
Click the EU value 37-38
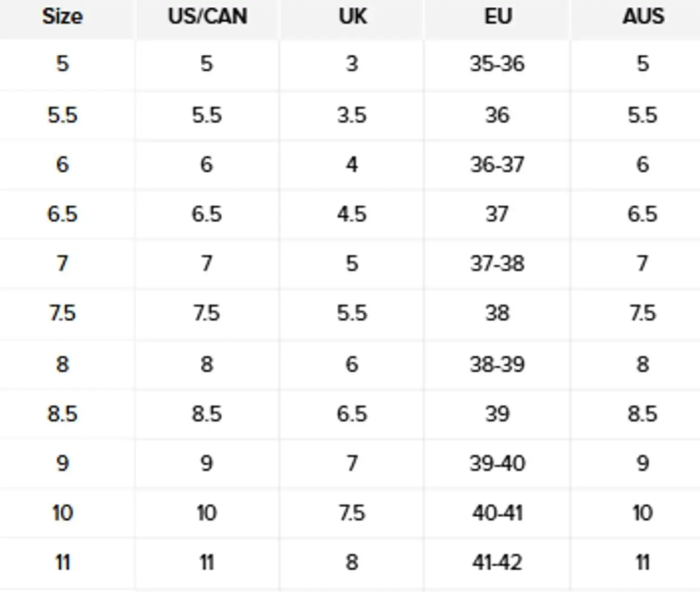click(497, 263)
